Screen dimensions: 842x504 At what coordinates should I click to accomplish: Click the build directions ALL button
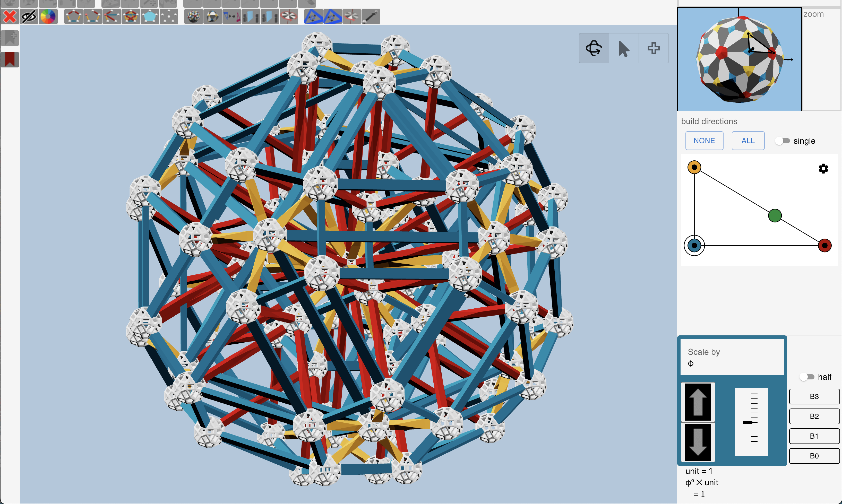tap(748, 141)
